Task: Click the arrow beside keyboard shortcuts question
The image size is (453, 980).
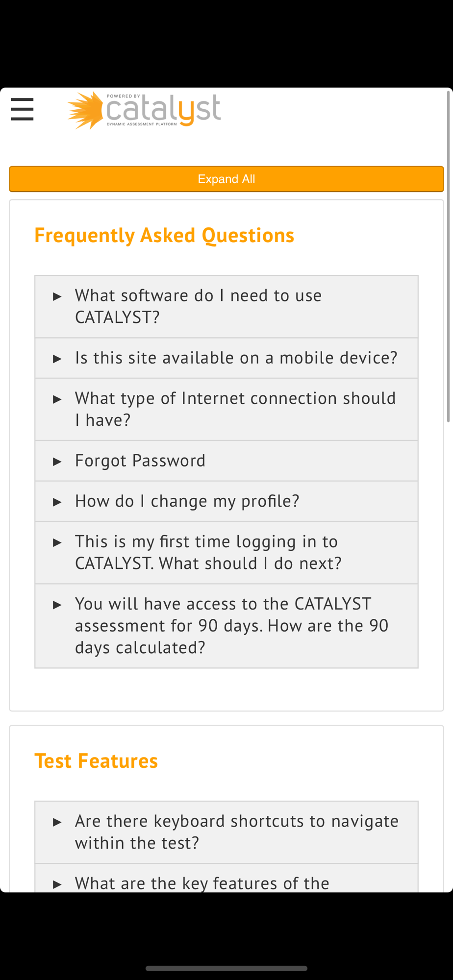Action: coord(57,822)
